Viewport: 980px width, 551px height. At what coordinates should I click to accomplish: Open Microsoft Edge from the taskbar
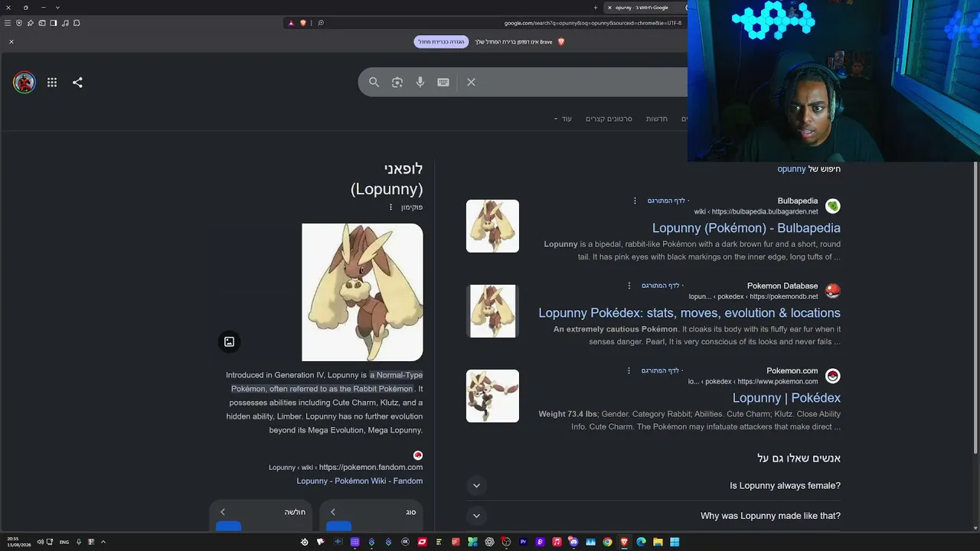(x=641, y=542)
